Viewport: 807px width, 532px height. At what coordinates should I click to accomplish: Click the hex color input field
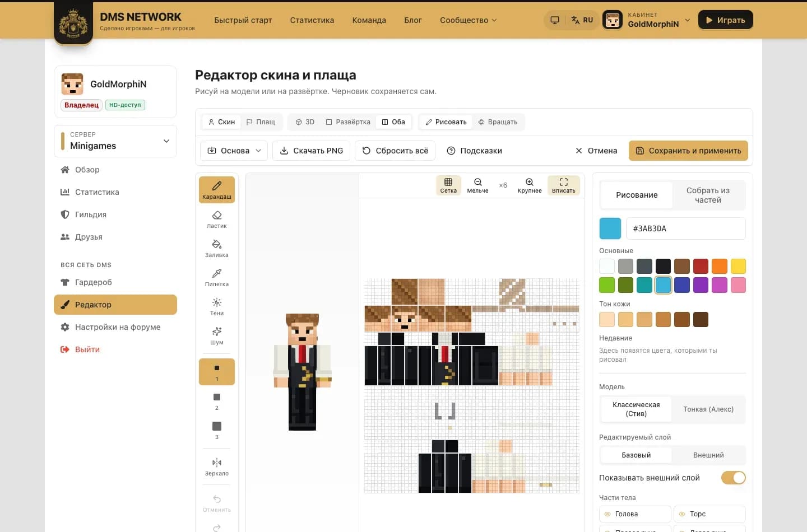(x=686, y=228)
